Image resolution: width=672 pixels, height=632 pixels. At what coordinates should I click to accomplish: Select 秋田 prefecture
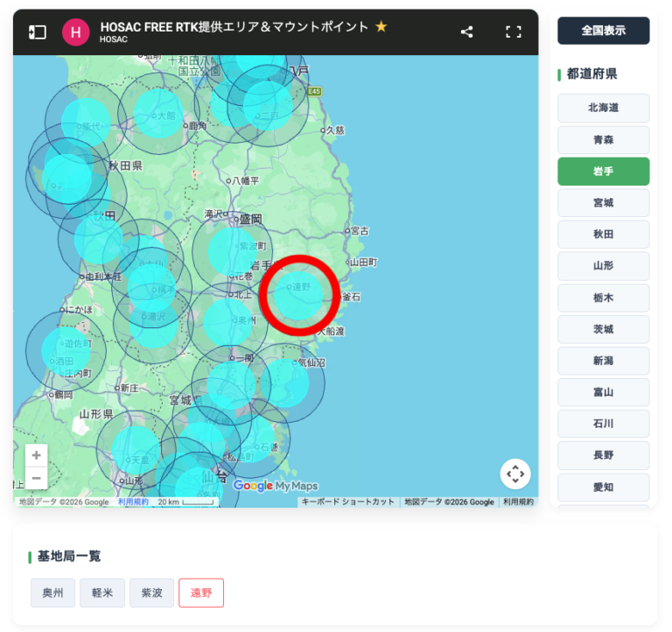click(604, 235)
